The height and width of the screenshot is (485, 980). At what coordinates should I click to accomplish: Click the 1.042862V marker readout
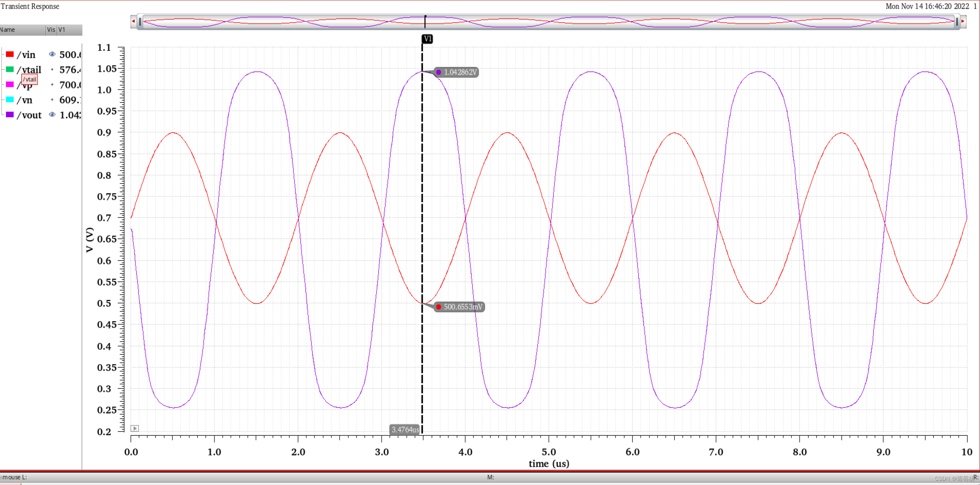click(457, 72)
